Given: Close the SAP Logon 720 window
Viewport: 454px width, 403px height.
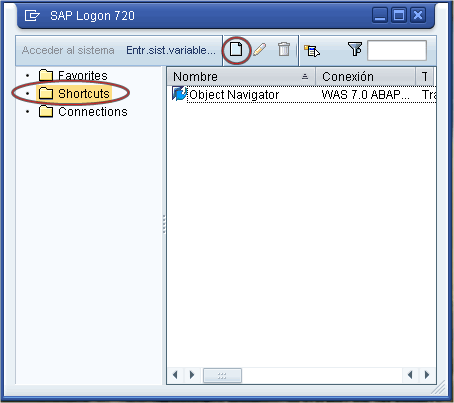Looking at the screenshot, I should pos(418,15).
